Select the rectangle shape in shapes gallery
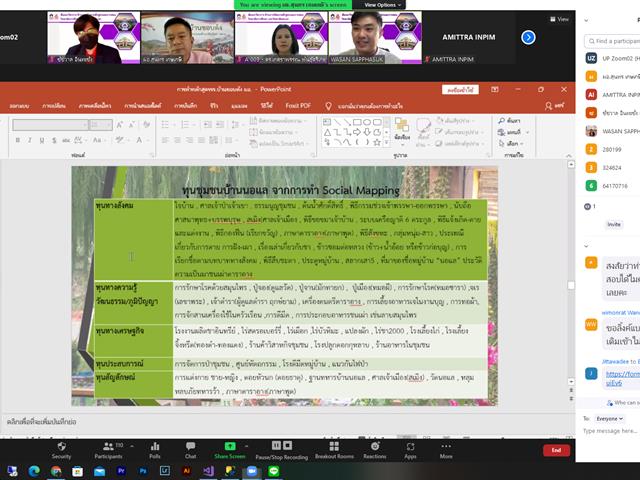 tap(357, 122)
